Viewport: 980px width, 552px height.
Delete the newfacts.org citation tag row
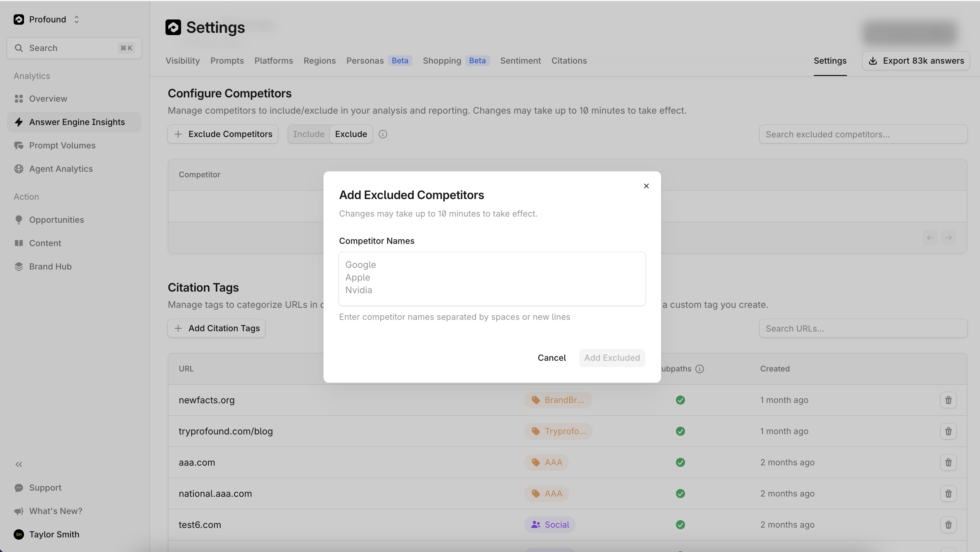pos(948,400)
